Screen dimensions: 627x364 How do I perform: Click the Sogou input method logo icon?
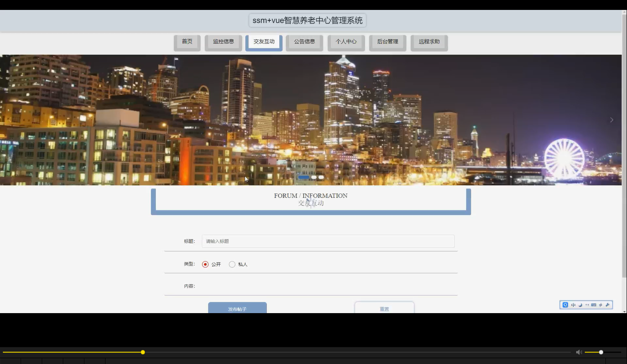pos(565,305)
